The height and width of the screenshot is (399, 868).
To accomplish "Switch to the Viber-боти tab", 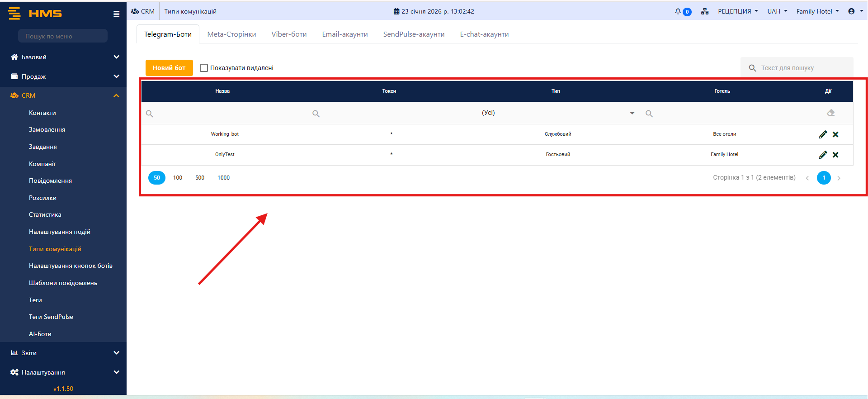I will (x=289, y=34).
